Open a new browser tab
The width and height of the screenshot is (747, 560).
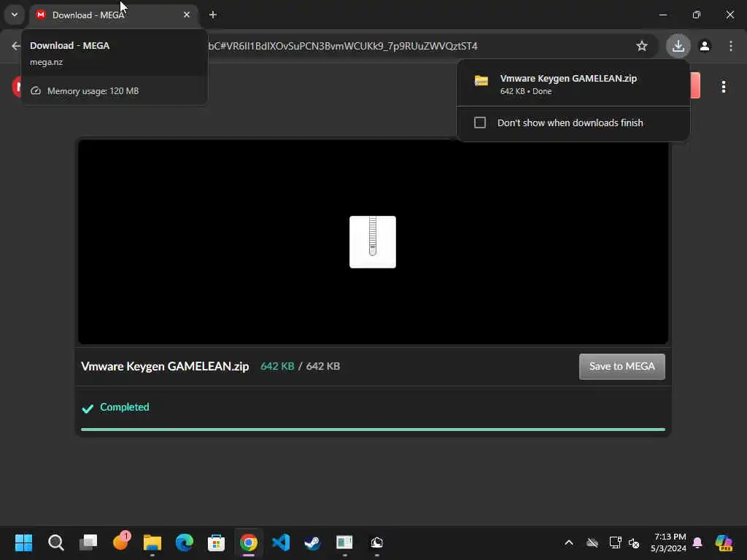213,15
